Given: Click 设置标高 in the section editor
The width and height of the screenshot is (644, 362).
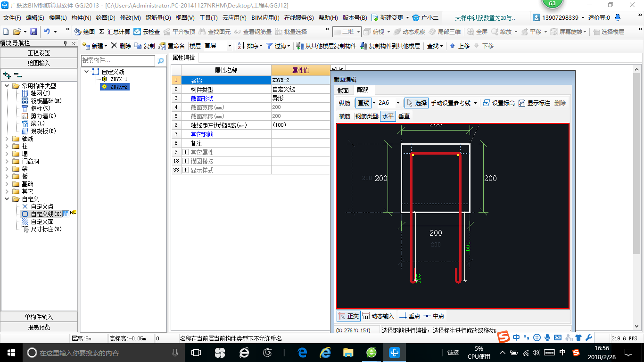Looking at the screenshot, I should tap(499, 103).
